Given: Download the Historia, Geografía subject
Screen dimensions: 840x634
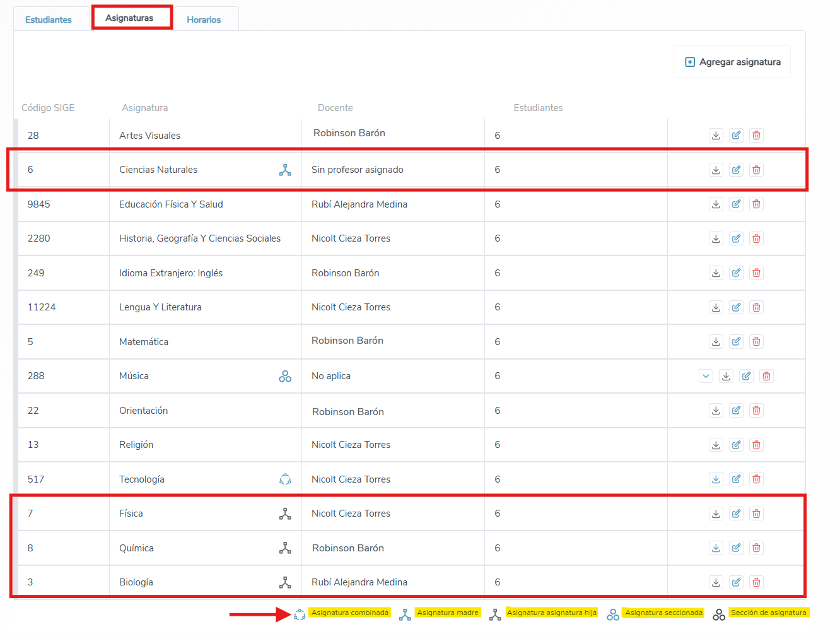Looking at the screenshot, I should tap(716, 238).
